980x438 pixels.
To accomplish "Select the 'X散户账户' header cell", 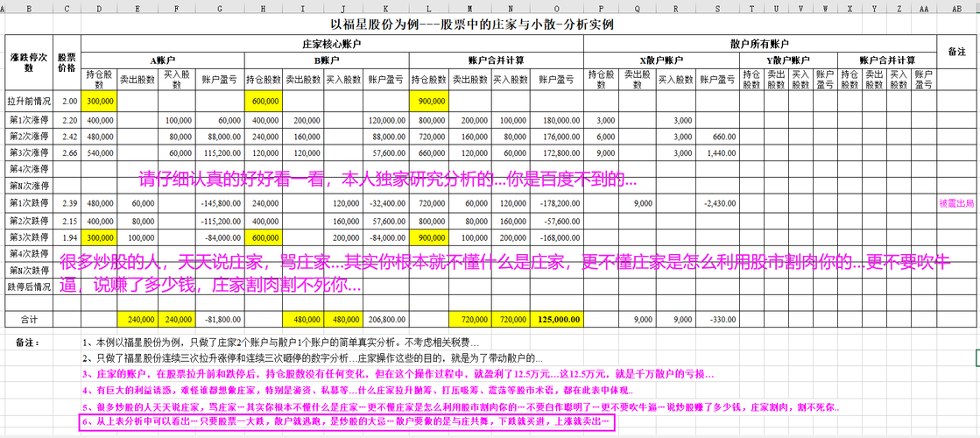I will 661,60.
